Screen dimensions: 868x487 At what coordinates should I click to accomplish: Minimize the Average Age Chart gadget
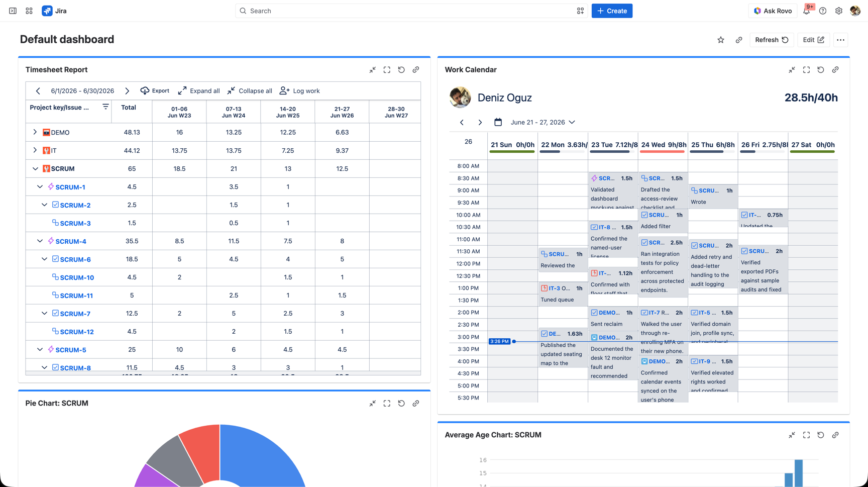792,435
